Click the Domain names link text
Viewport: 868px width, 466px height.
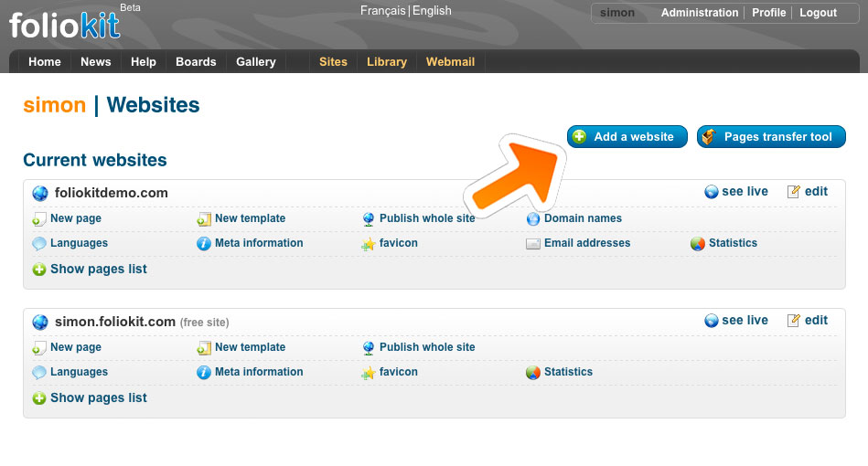[583, 218]
